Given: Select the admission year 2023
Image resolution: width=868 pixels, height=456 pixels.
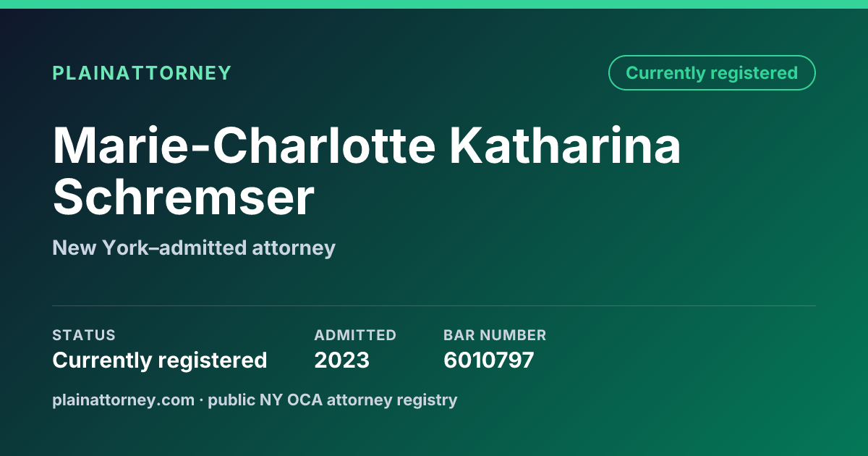Looking at the screenshot, I should [x=341, y=360].
